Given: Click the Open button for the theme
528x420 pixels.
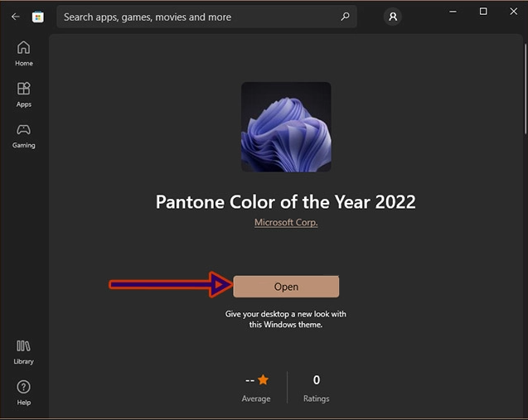Looking at the screenshot, I should click(286, 287).
